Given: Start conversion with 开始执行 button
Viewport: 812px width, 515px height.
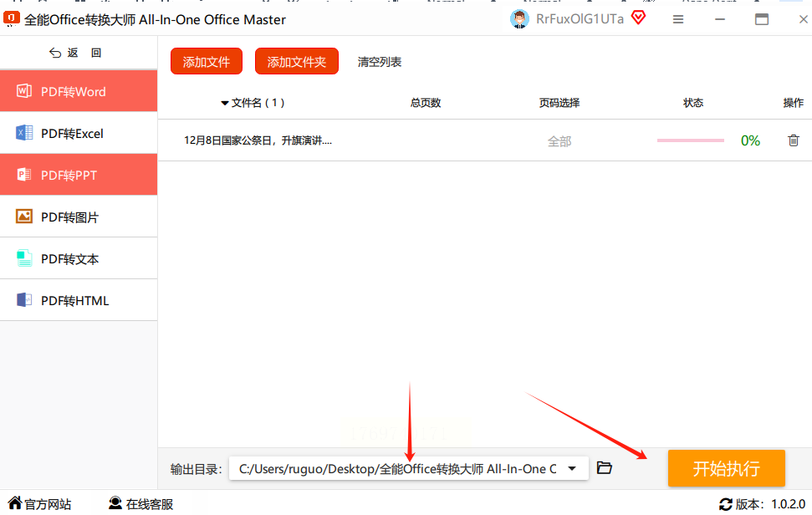Looking at the screenshot, I should click(726, 468).
